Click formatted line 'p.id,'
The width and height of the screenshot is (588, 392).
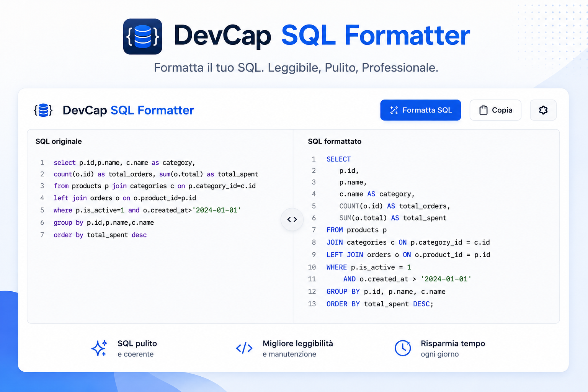coord(349,171)
